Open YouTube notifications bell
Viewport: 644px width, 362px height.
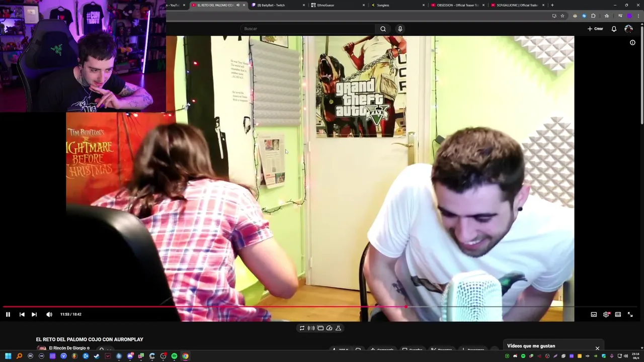(x=614, y=29)
